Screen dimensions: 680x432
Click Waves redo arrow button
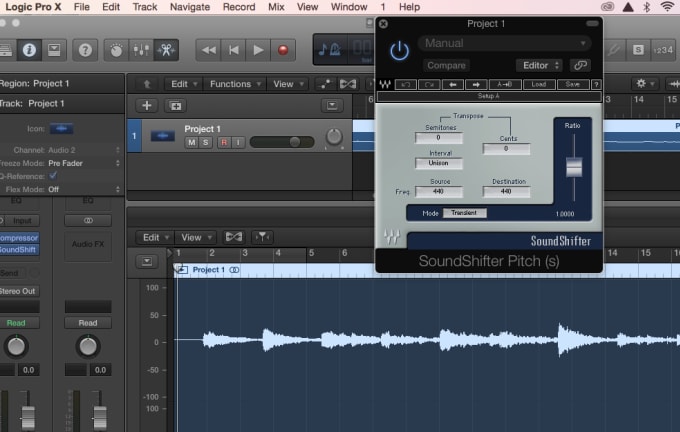point(429,85)
